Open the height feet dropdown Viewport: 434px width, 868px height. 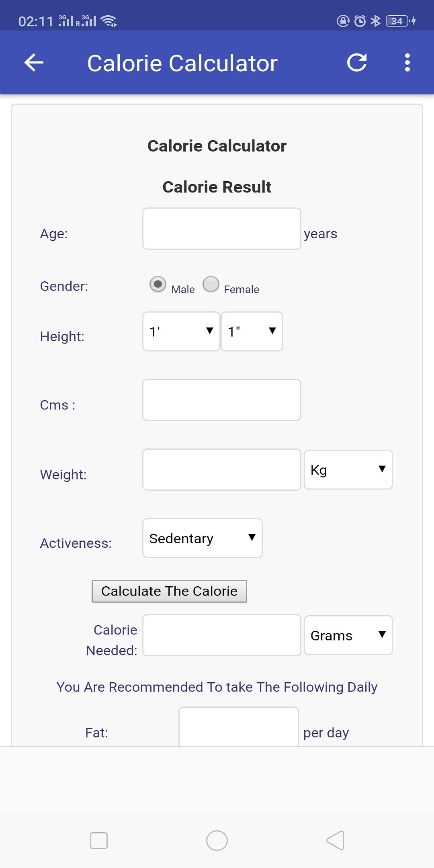[181, 332]
